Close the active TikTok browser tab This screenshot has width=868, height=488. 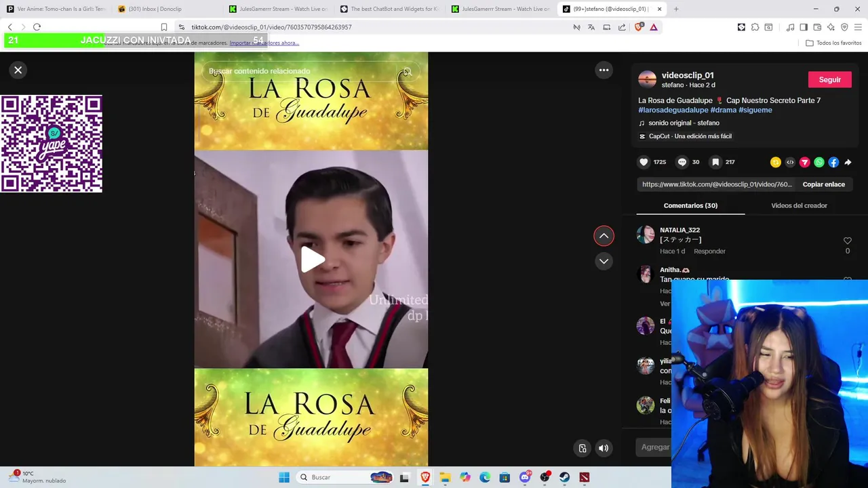point(659,9)
